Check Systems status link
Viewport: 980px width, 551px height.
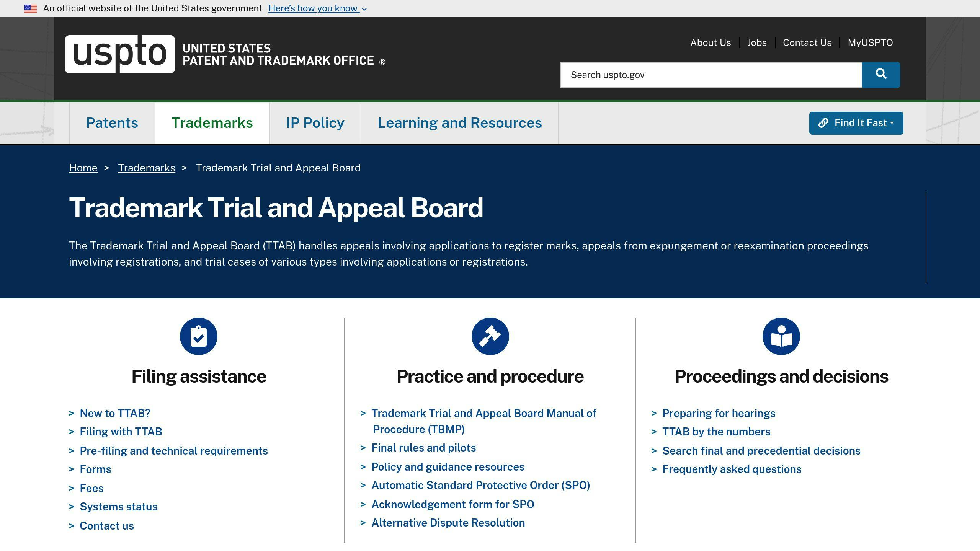[119, 507]
